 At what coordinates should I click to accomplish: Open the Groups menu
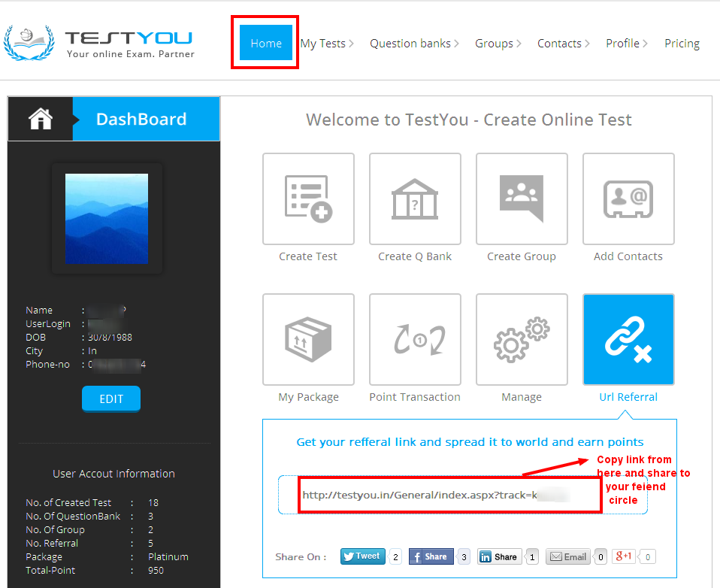[498, 44]
